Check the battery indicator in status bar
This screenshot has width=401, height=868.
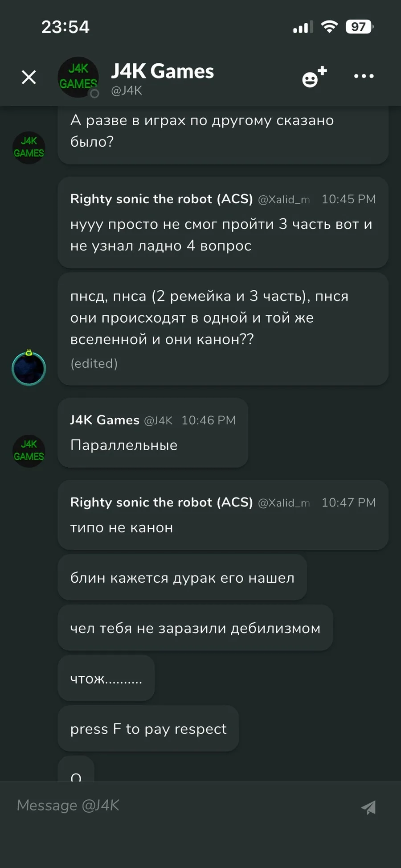359,27
